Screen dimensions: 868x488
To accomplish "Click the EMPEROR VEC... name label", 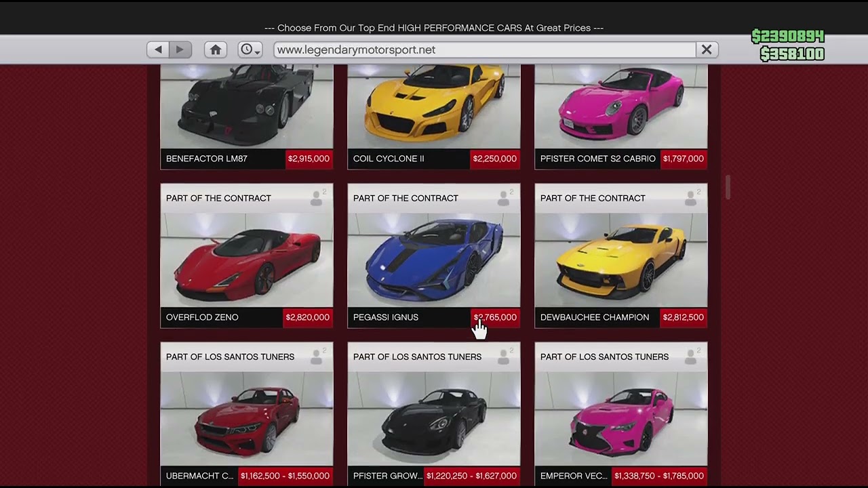I will pyautogui.click(x=574, y=476).
